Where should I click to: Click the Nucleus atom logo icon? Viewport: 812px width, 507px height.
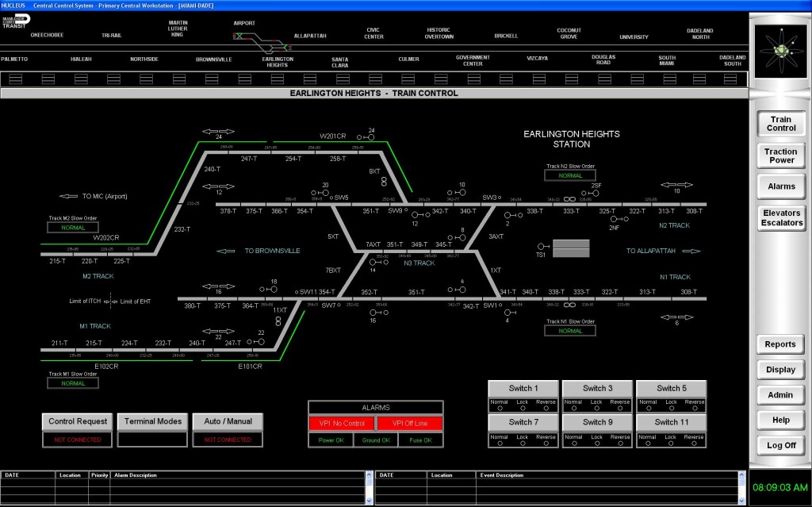[x=780, y=51]
